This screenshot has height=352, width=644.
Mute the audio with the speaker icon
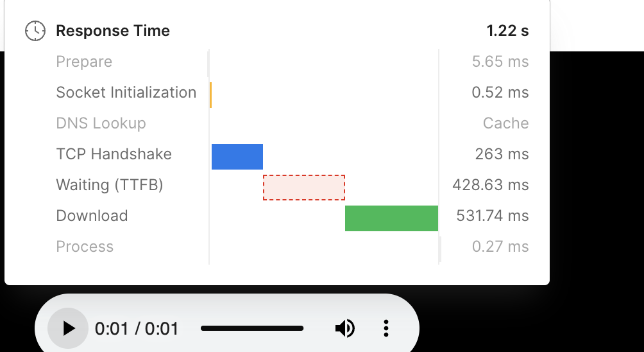click(344, 329)
